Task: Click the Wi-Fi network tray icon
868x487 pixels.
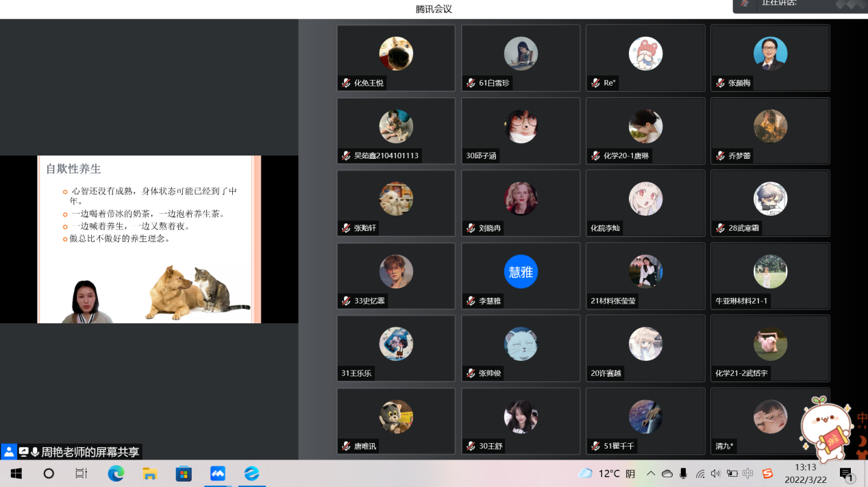Action: coord(700,473)
